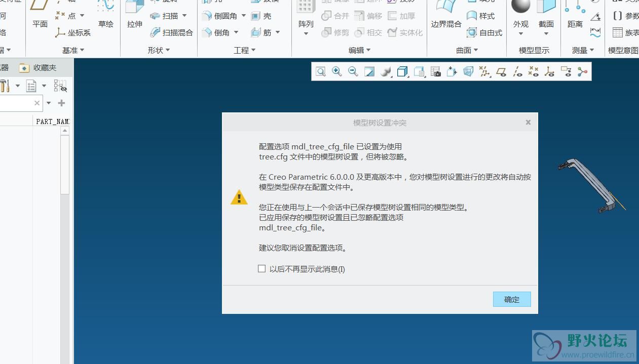639x364 pixels.
Task: Expand the 阵列 (Pattern) dropdown arrow
Action: click(x=306, y=34)
